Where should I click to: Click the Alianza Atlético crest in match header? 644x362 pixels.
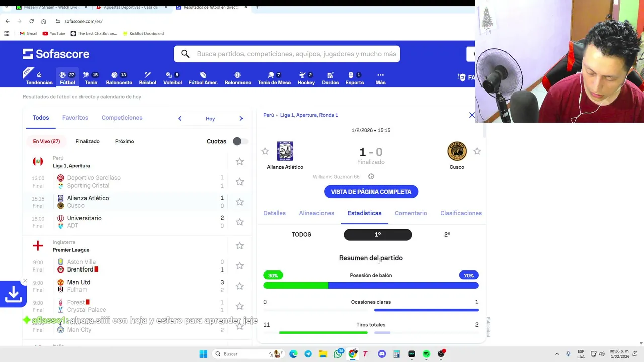pyautogui.click(x=285, y=151)
